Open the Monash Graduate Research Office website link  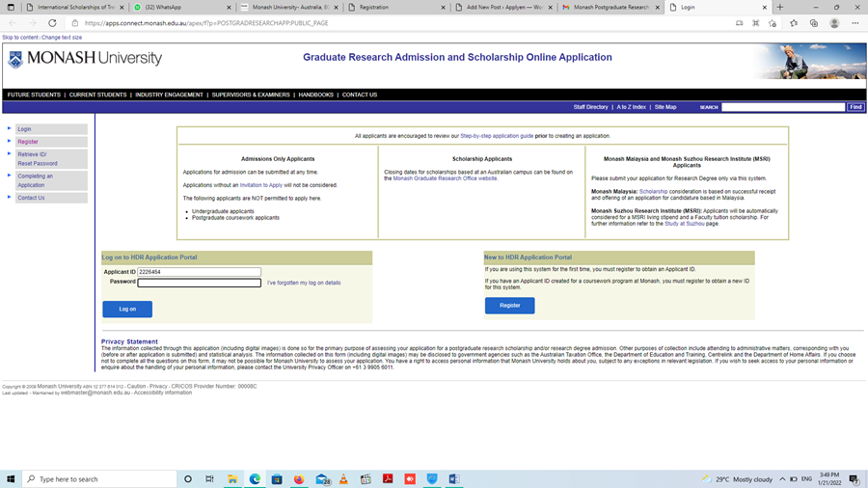point(445,178)
